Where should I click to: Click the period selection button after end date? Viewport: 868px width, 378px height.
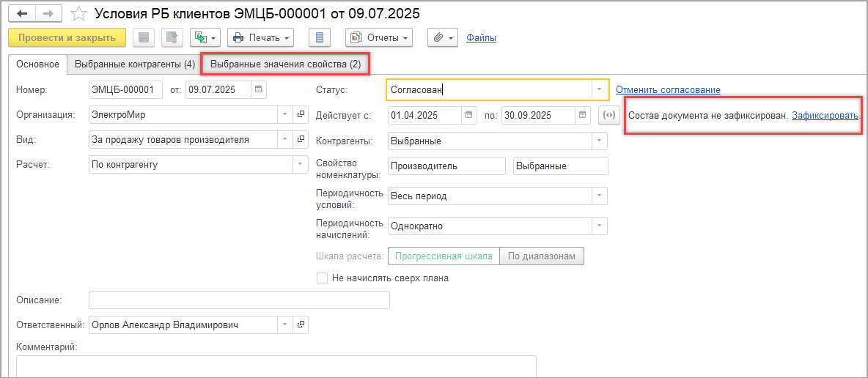[x=608, y=115]
